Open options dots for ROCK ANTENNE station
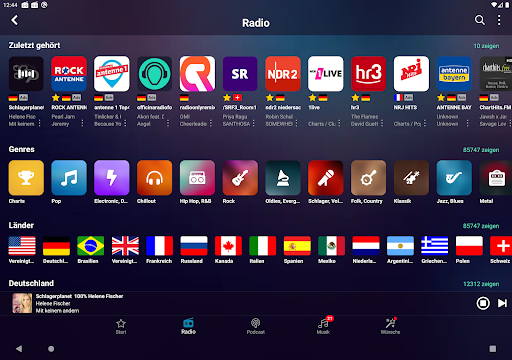 (82, 124)
